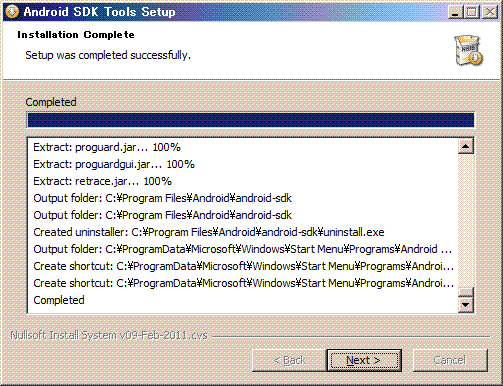This screenshot has height=386, width=503.
Task: Click the Android SDK title bar icon
Action: [12, 12]
